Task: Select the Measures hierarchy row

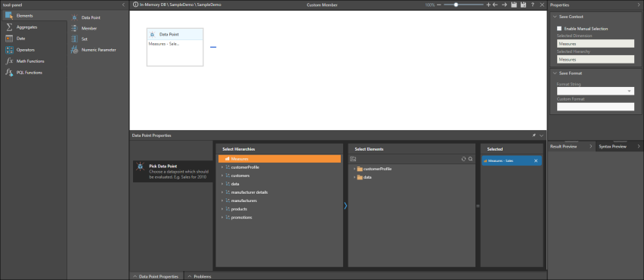Action: point(279,159)
